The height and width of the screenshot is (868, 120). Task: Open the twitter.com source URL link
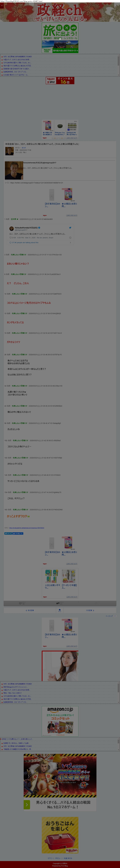[36, 183]
